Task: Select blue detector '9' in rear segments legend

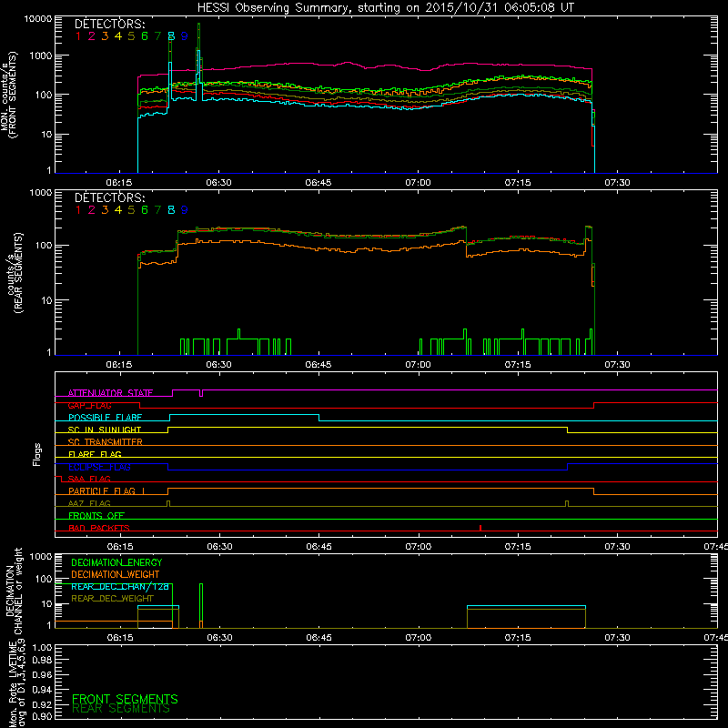Action: click(x=185, y=210)
